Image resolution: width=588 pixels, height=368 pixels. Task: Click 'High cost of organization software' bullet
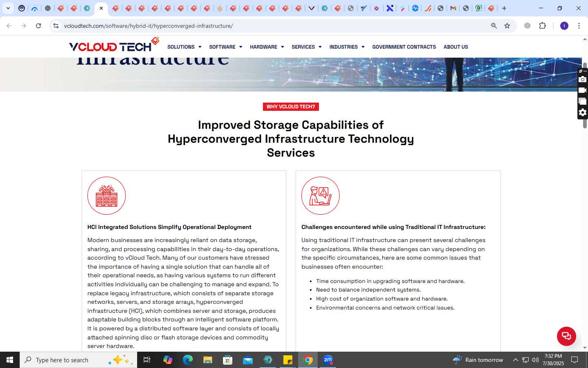click(382, 299)
